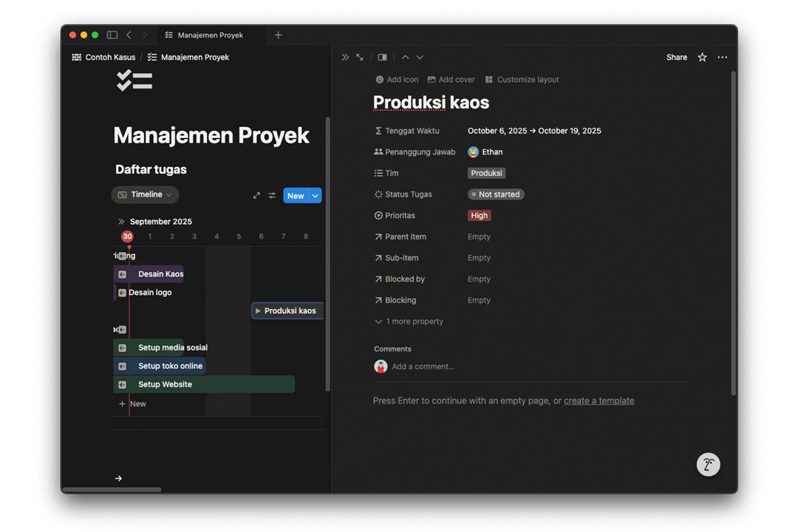Click the peek mode layout icon

point(382,57)
